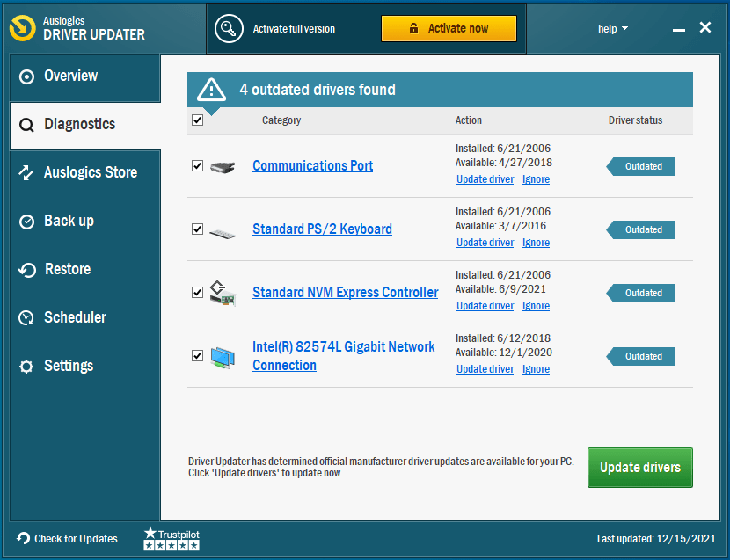
Task: Click the Trustpilot star rating
Action: 171,538
